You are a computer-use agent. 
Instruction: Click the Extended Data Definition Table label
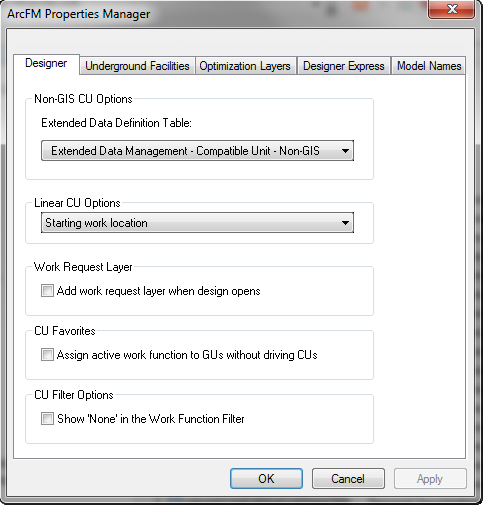tap(116, 123)
